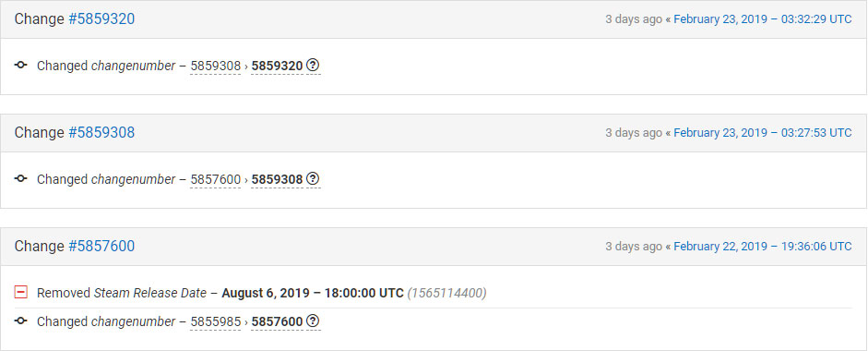Click commit icon beside 5855985 change
The height and width of the screenshot is (351, 868).
click(x=21, y=321)
